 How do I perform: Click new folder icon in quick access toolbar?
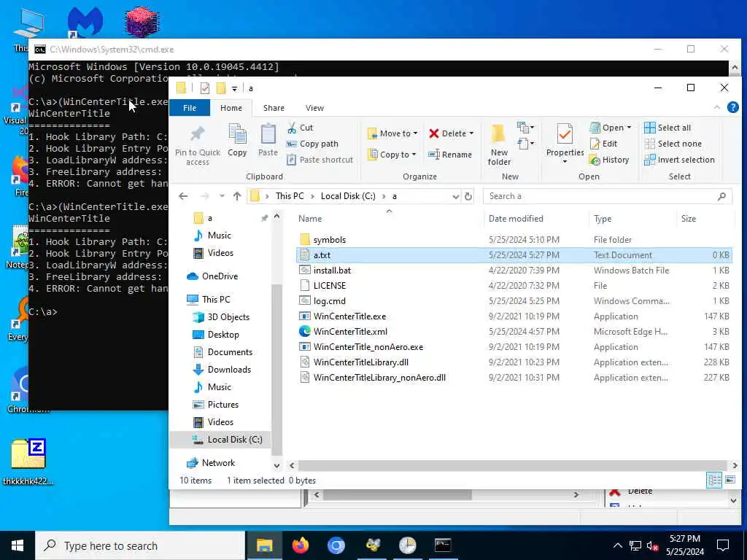220,88
